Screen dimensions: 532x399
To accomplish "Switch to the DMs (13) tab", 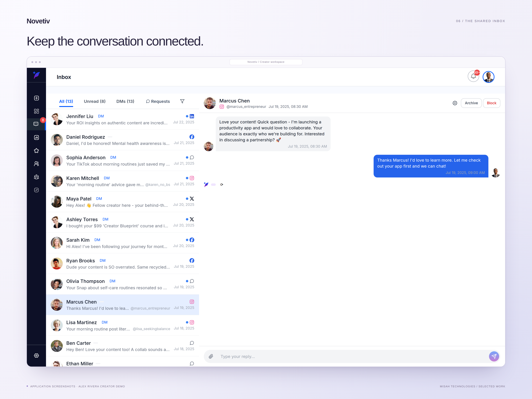I will 125,101.
